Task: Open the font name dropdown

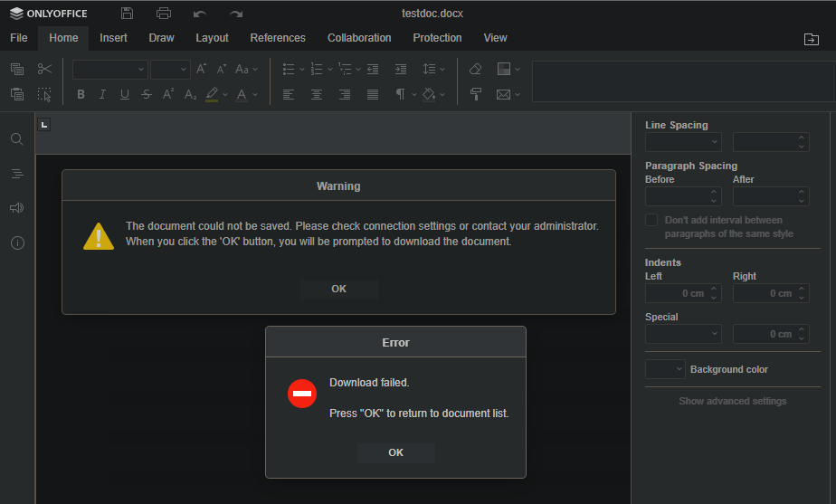Action: 109,69
